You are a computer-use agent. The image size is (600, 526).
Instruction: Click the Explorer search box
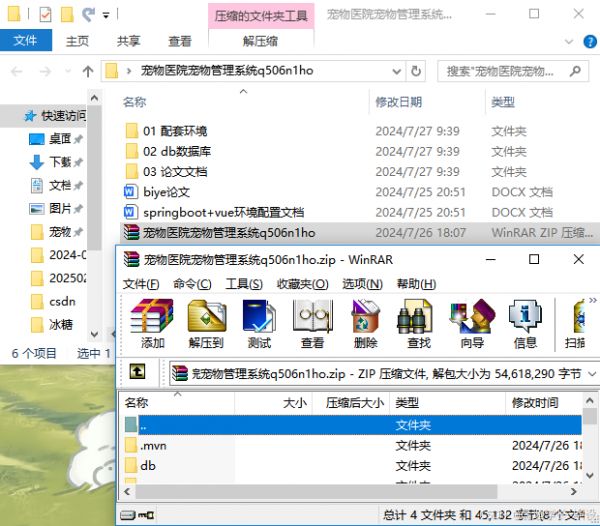pos(513,71)
